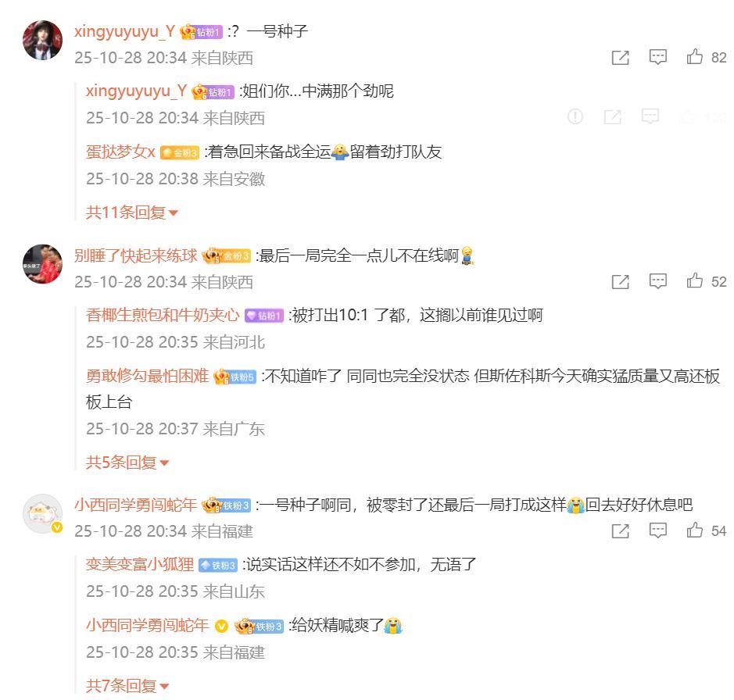
Task: Report the faded reply by xingyuyuyu_Y
Action: 575,116
